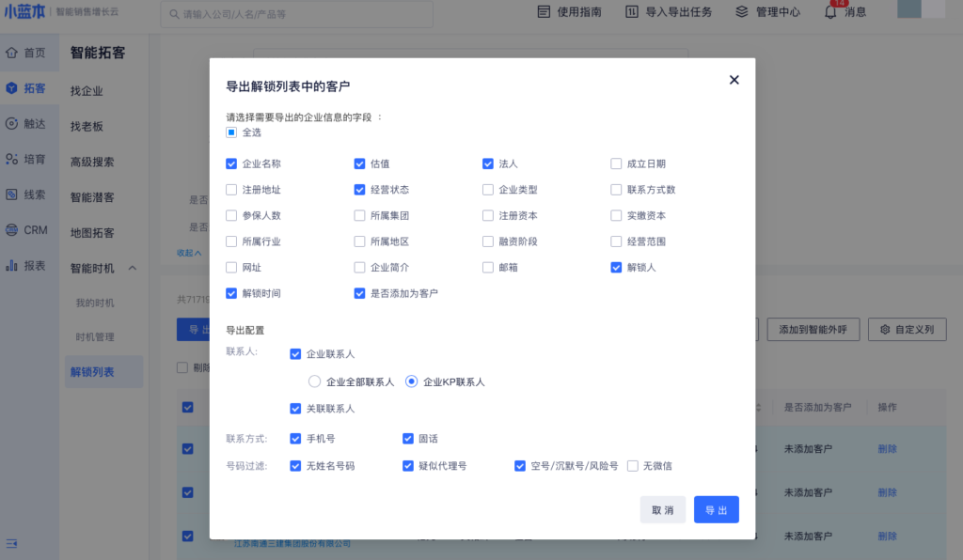
Task: Open the 线索 leads sidebar icon
Action: coord(12,194)
